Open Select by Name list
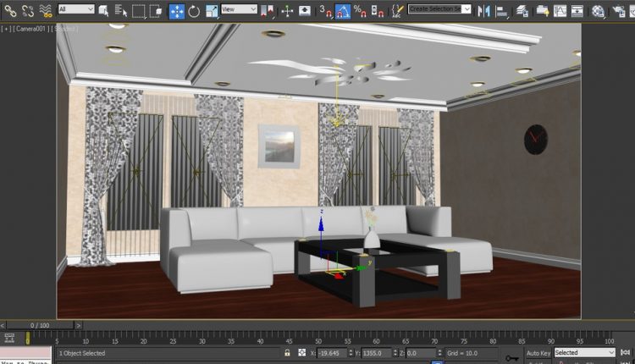Screen dimensions: 635x364 (121, 11)
